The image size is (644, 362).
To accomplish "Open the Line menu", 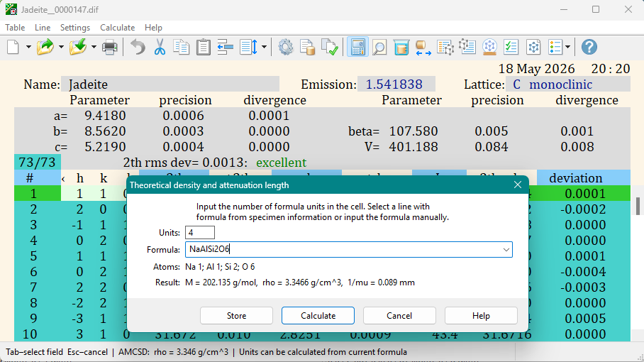I will tap(43, 28).
